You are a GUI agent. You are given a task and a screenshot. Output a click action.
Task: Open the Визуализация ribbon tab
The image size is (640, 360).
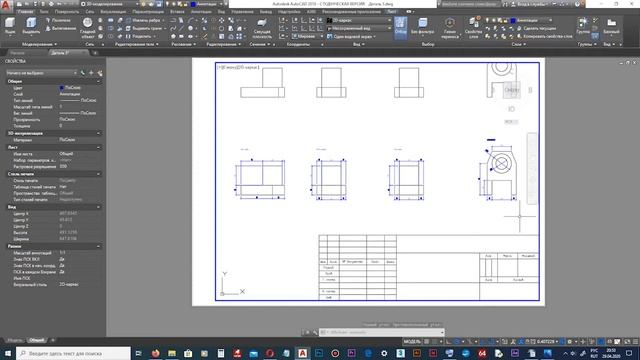pyautogui.click(x=113, y=12)
